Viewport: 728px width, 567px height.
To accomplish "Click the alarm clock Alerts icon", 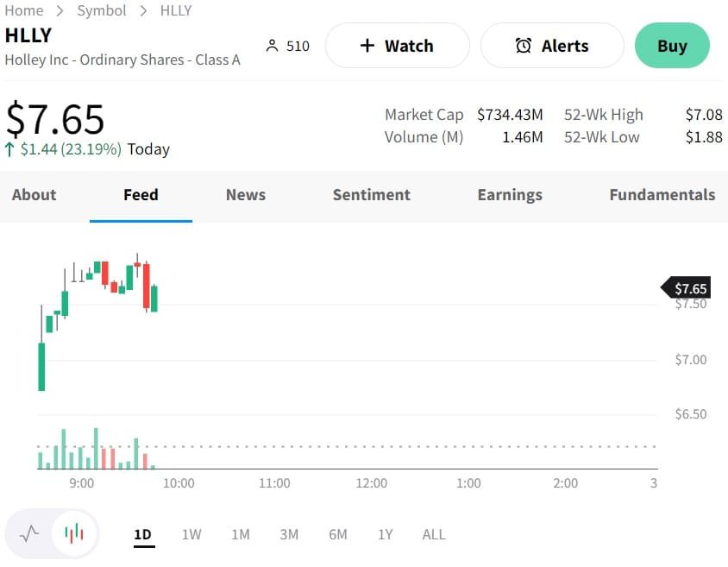I will [524, 46].
